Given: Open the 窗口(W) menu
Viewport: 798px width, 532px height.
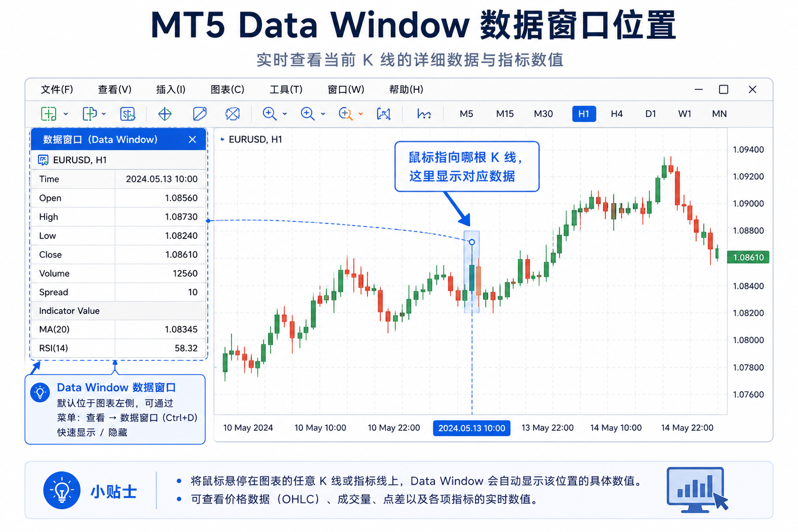Looking at the screenshot, I should point(346,89).
